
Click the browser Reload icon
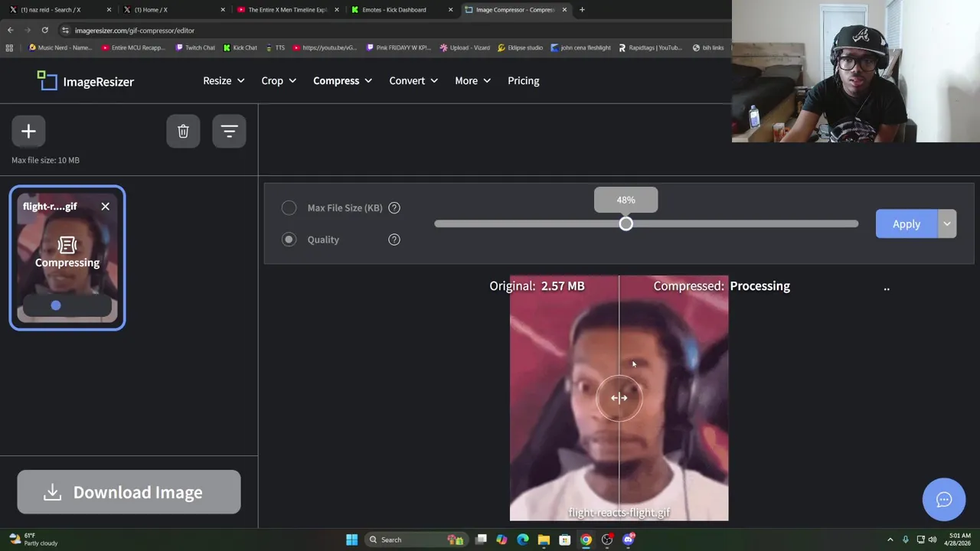point(44,30)
